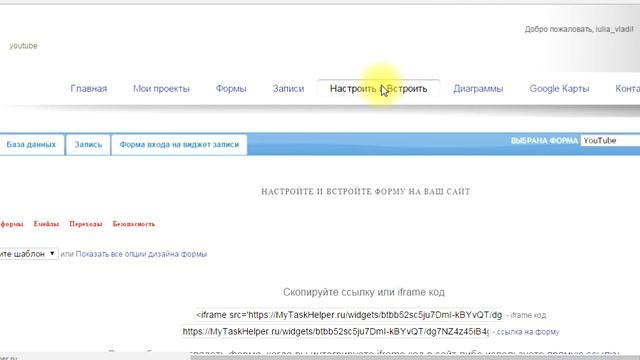Screen dimensions: 640x360
Task: Select the form link URL field
Action: tap(336, 331)
